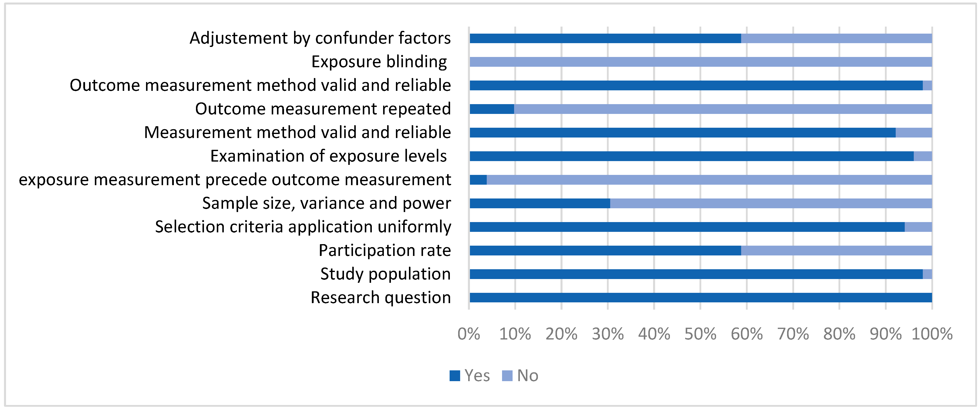The width and height of the screenshot is (980, 409).
Task: Select the No segment of Participation rate
Action: [x=836, y=250]
